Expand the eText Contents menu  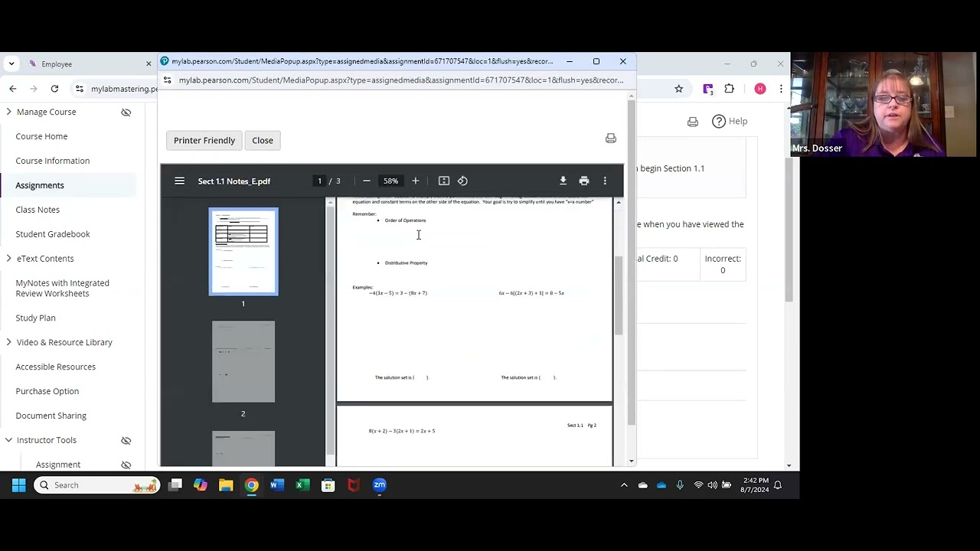(8, 259)
